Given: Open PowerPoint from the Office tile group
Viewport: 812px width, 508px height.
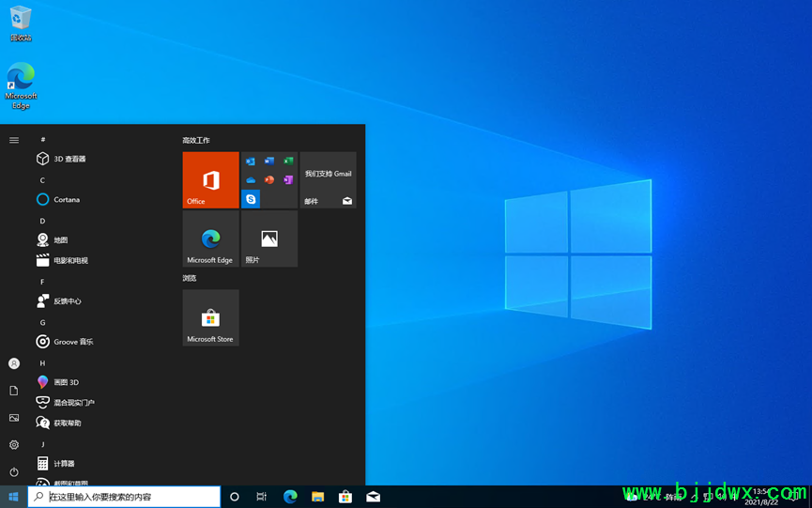Looking at the screenshot, I should tap(269, 180).
